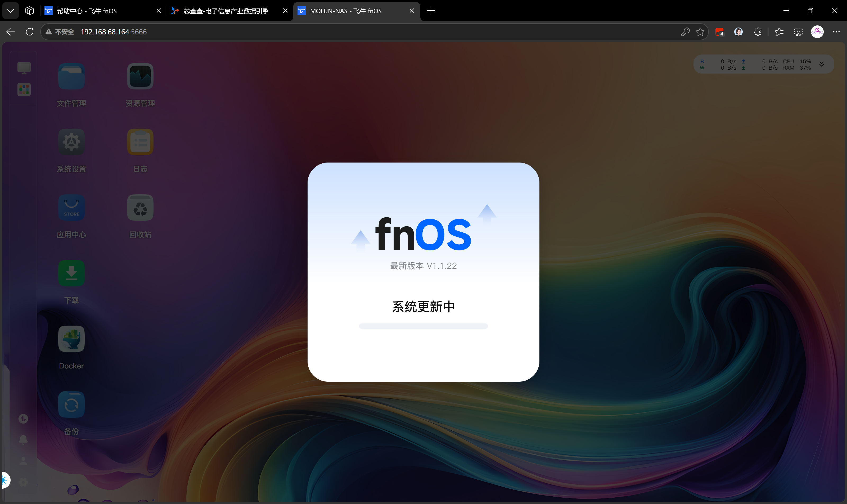
Task: Click the user account icon in sidebar
Action: 23,461
